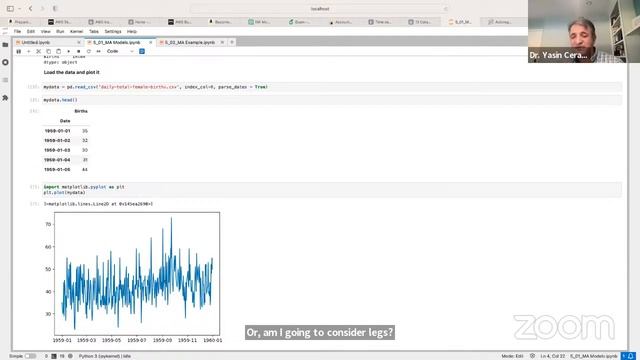Close the 5_02_MA Example.ipynb tab
The image size is (640, 360).
[222, 42]
